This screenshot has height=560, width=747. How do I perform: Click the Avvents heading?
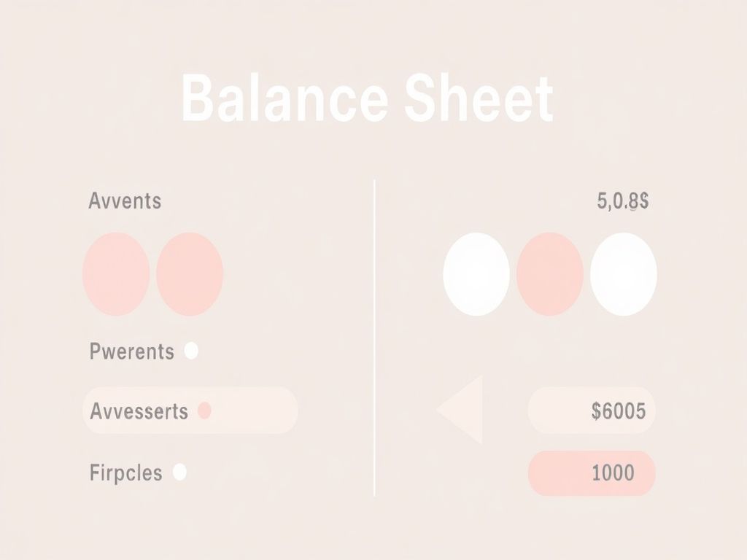point(125,201)
